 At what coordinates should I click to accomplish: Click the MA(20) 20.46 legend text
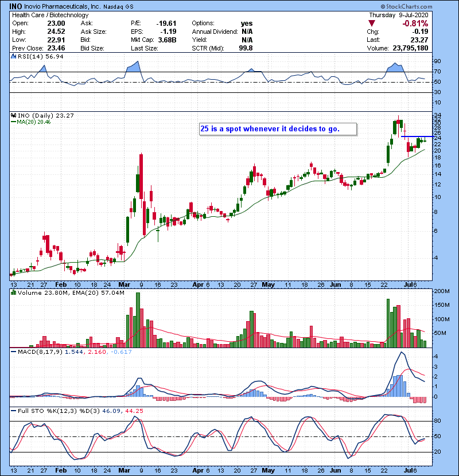pyautogui.click(x=34, y=122)
